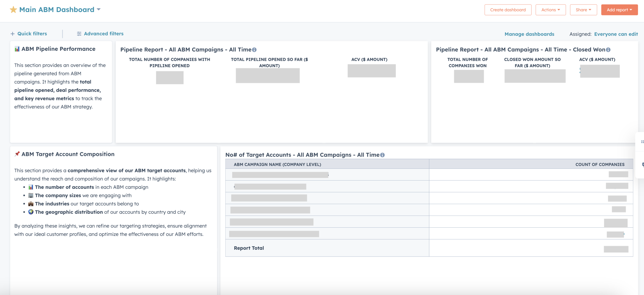
Task: Click the grid dots icon on right edge
Action: [642, 142]
